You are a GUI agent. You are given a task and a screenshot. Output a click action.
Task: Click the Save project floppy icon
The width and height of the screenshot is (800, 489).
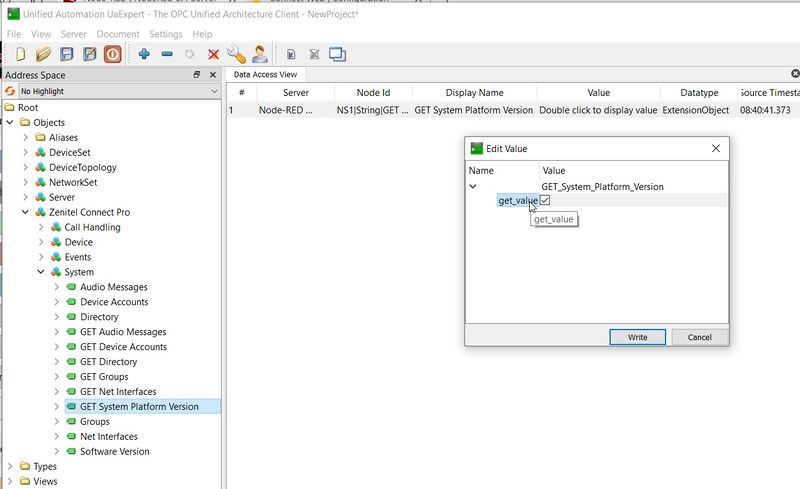66,54
